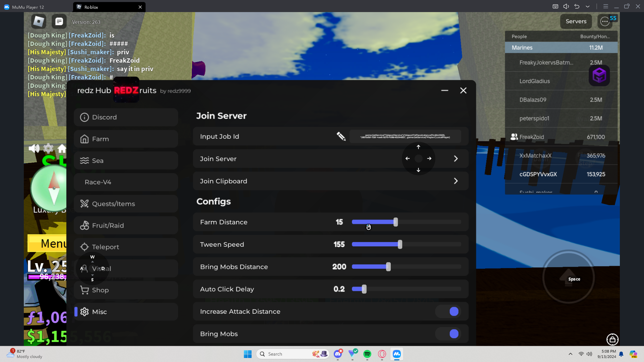
Task: Click the Windows taskbar Search box
Action: 292,354
